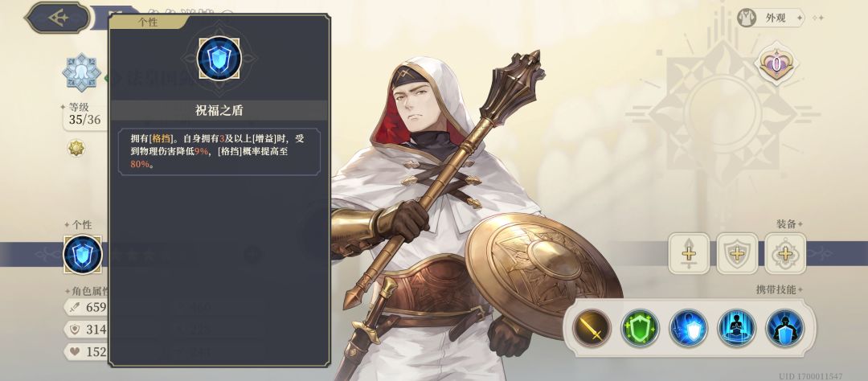The width and height of the screenshot is (868, 381).
Task: Tap the pink heart affinity icon
Action: point(776,65)
